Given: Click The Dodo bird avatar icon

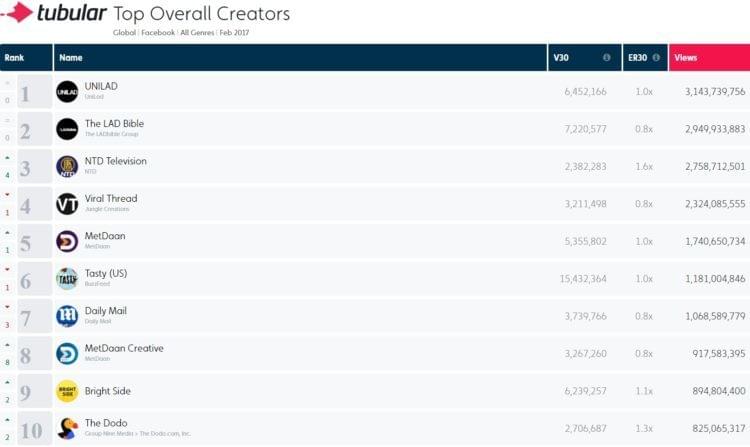Looking at the screenshot, I should click(67, 428).
